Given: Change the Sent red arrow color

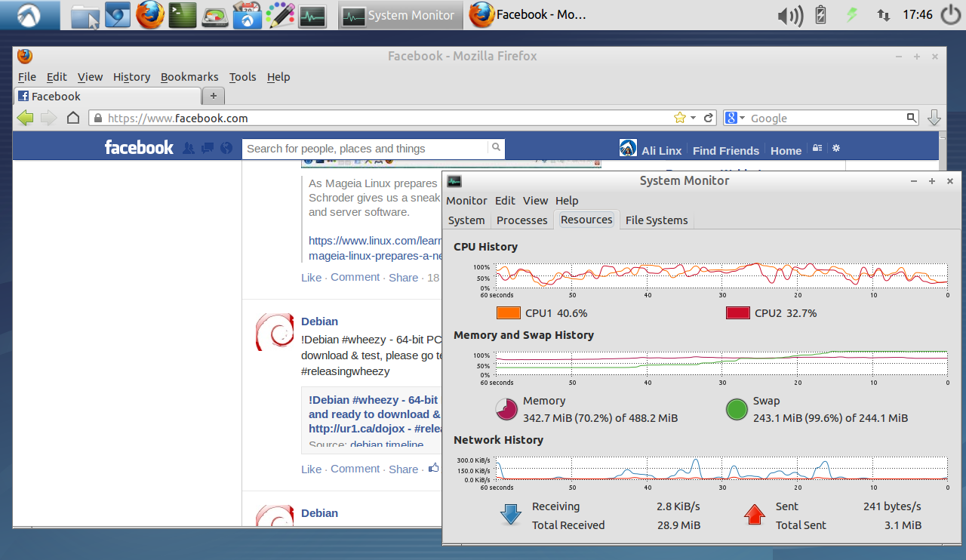Looking at the screenshot, I should pos(755,515).
